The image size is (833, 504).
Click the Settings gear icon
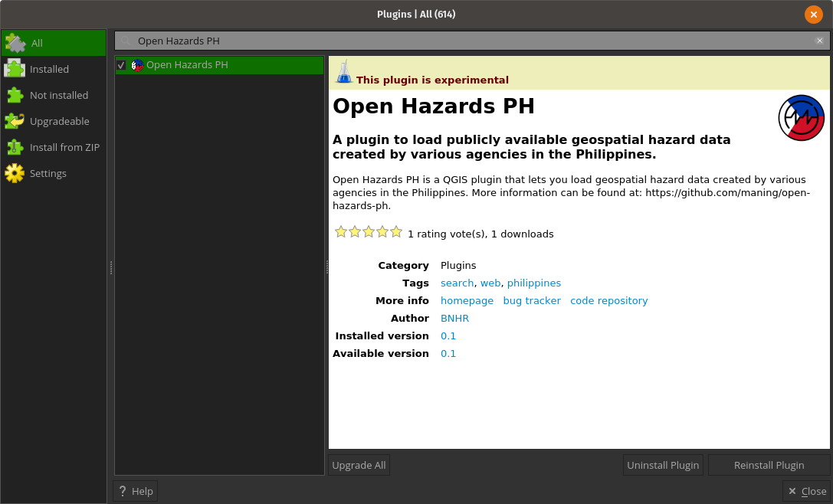15,173
